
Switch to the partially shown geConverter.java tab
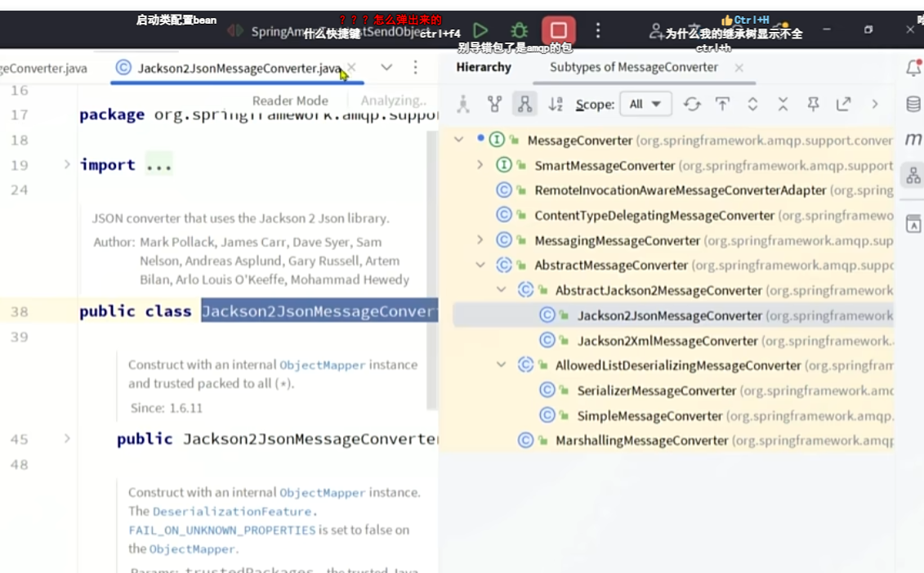43,69
